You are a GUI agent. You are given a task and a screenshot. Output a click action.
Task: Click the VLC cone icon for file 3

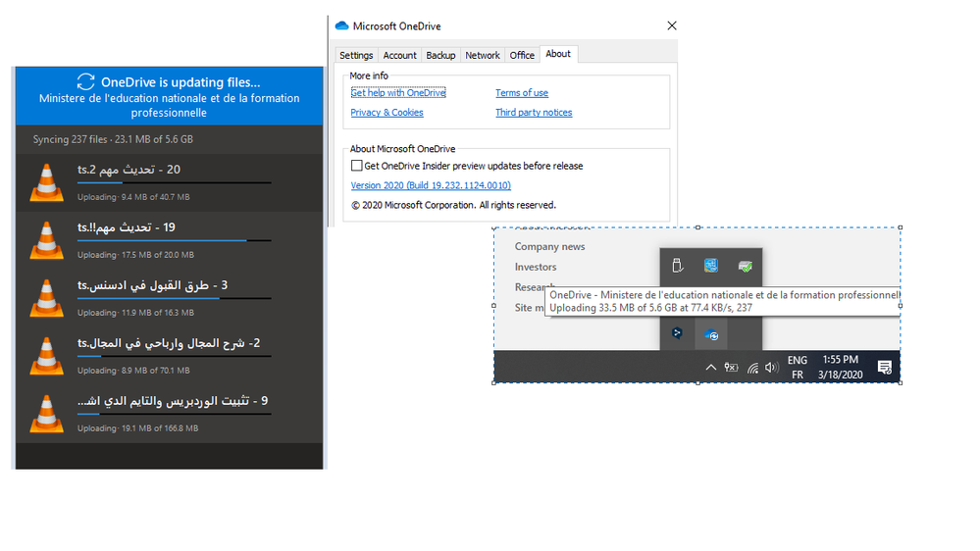[x=47, y=298]
